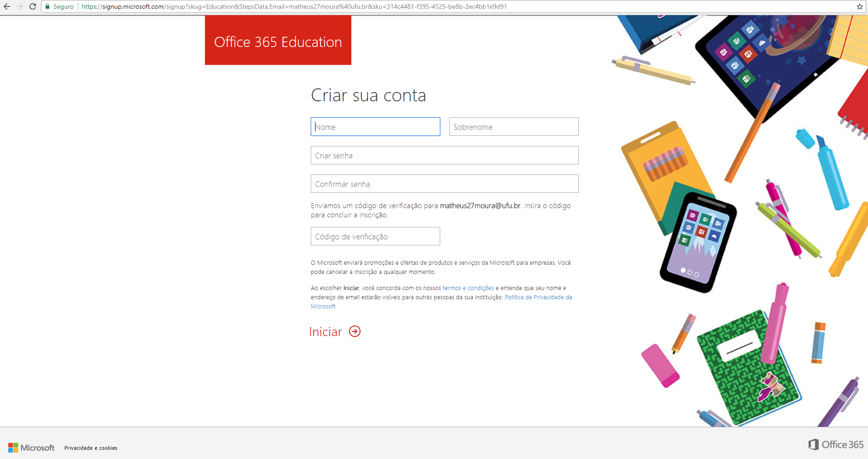
Task: Click the Criar sua conta heading
Action: pos(368,95)
